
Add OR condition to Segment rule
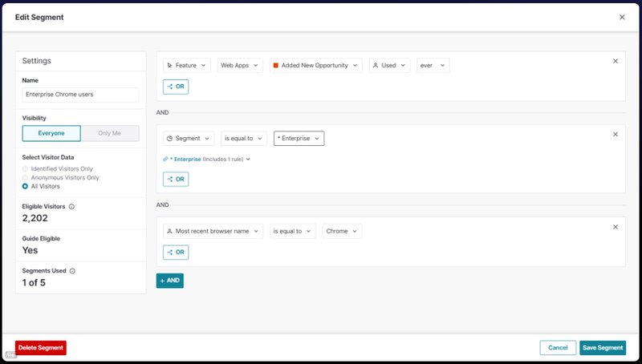click(176, 179)
